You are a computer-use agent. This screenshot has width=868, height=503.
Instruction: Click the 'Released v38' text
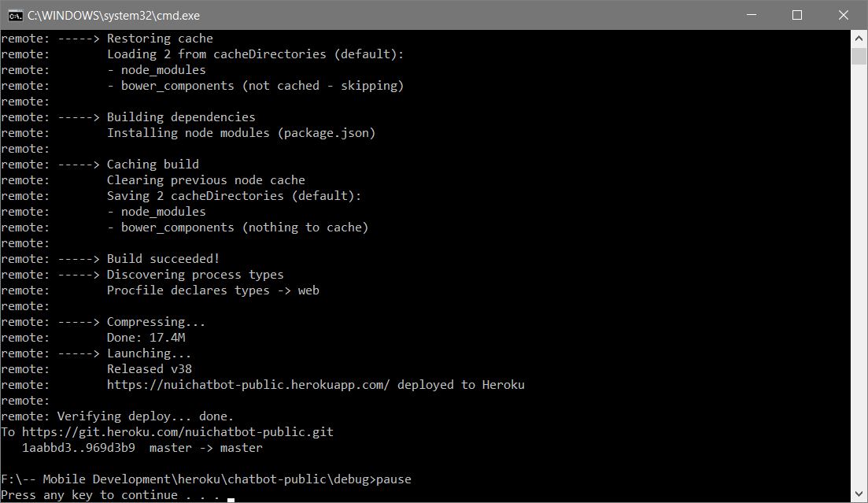150,369
